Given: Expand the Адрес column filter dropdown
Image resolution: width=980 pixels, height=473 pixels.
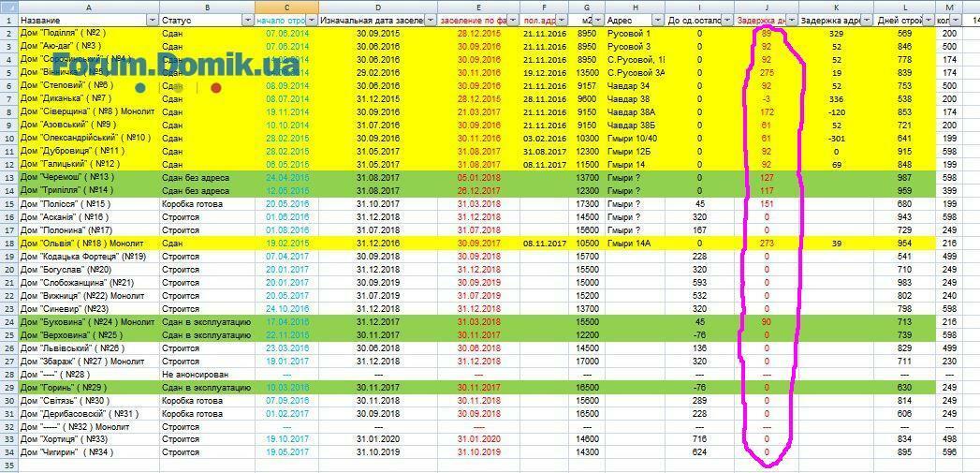Looking at the screenshot, I should [x=658, y=20].
